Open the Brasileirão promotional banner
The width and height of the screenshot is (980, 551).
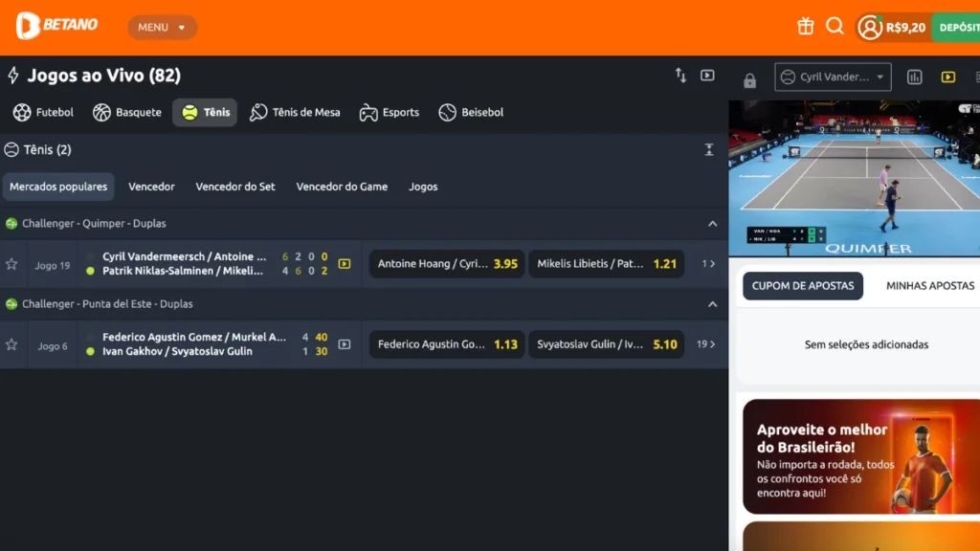point(861,456)
